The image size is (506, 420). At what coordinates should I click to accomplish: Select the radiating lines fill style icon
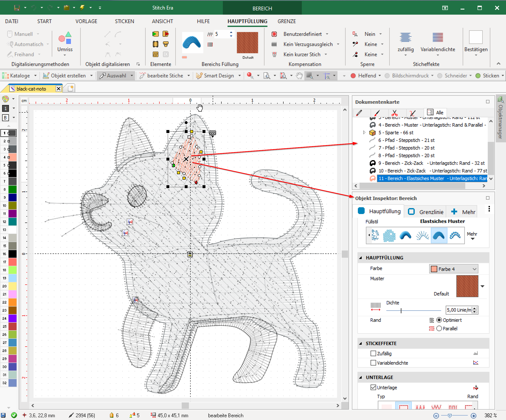[422, 235]
